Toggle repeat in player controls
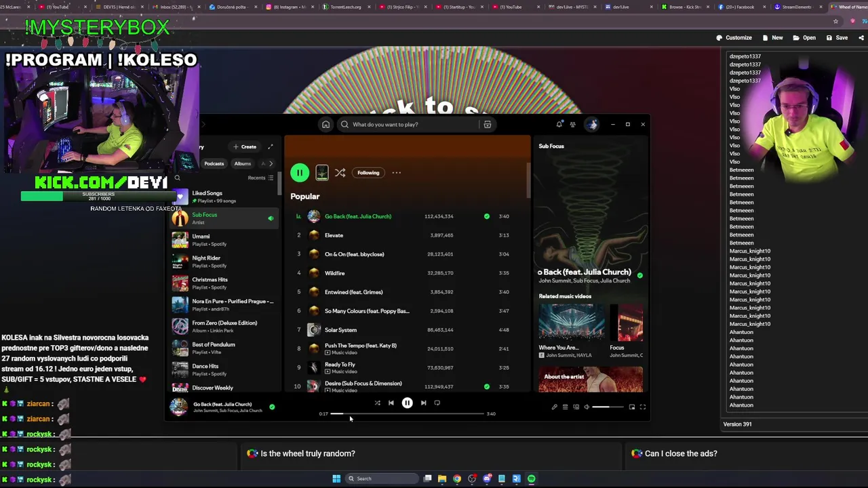Screen dimensions: 868x488 [x=437, y=403]
